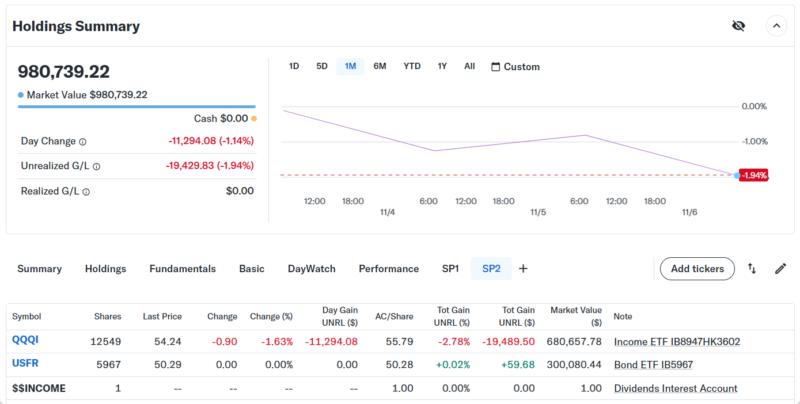Open the USFR ticker link
The image size is (800, 404).
coord(25,364)
